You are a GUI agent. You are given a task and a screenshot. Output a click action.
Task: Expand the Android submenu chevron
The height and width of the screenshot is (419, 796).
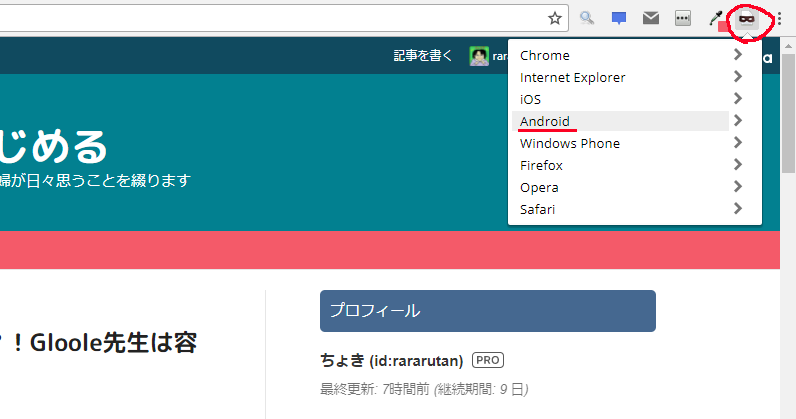click(x=738, y=120)
